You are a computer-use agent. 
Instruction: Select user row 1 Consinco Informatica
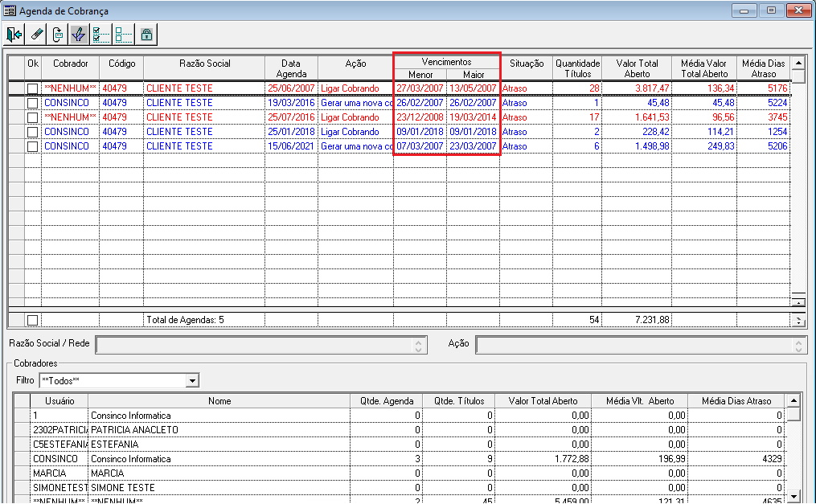point(400,416)
